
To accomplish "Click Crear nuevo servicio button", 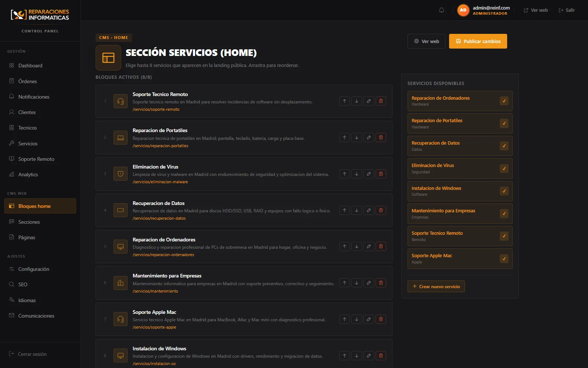I will [x=436, y=286].
